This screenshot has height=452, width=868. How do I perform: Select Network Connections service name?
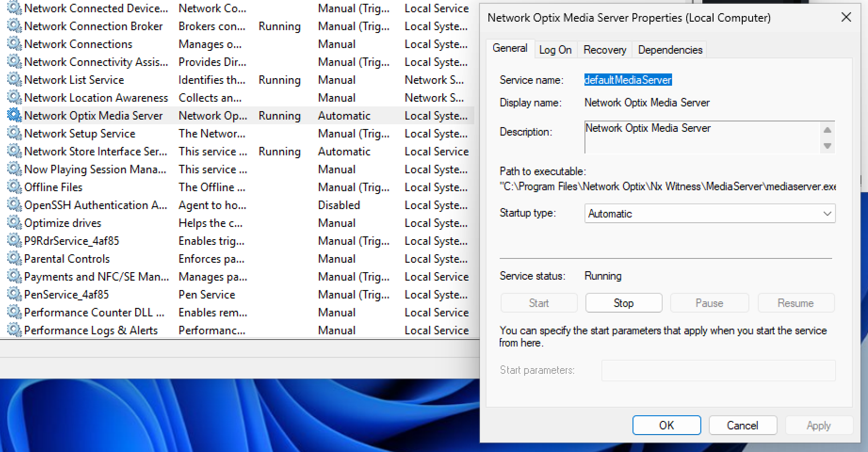78,44
